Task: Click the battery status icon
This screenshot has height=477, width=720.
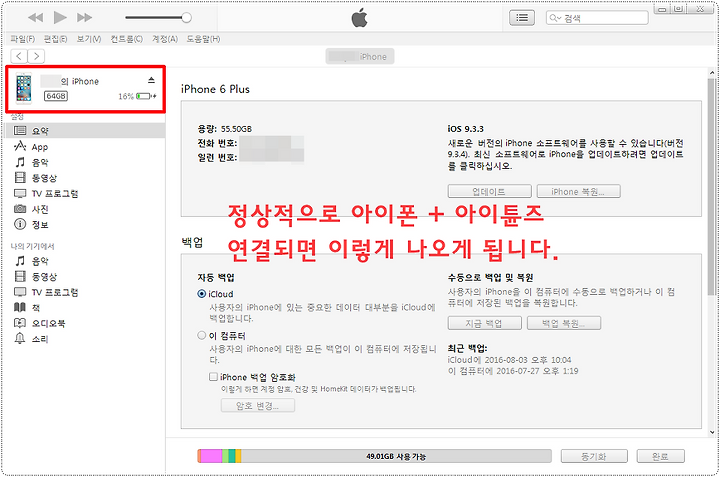Action: [x=146, y=96]
